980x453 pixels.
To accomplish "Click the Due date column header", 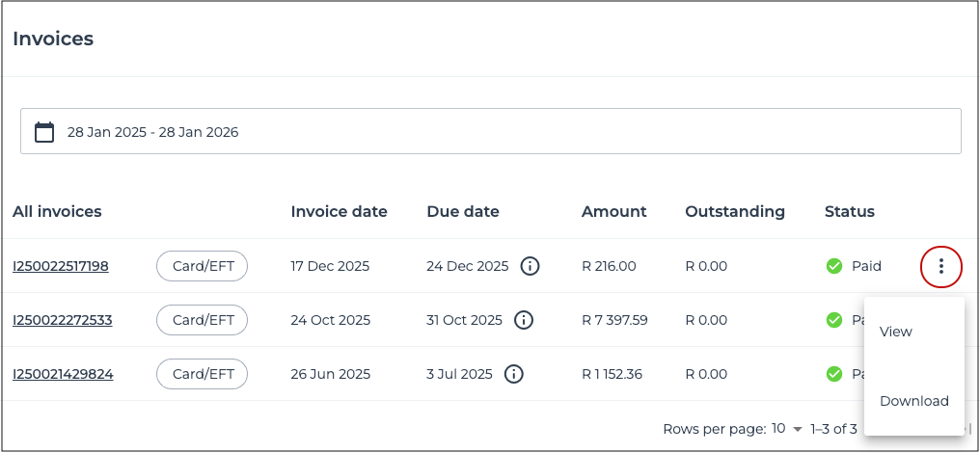I will click(x=462, y=211).
